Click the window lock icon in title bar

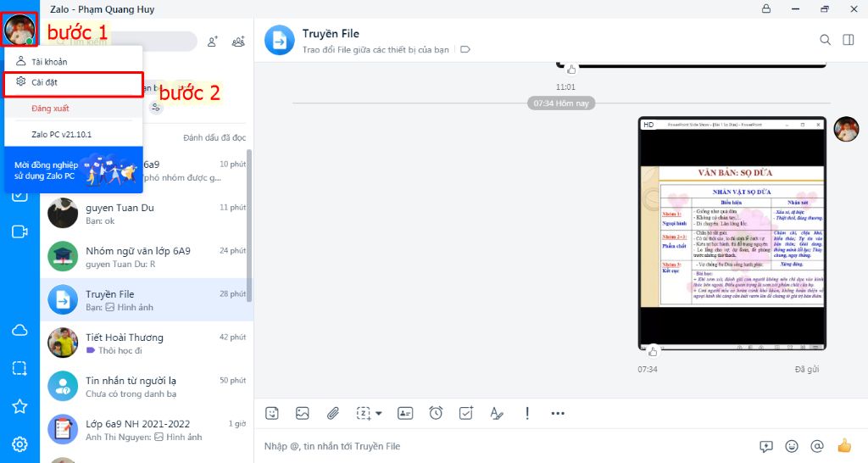(766, 8)
